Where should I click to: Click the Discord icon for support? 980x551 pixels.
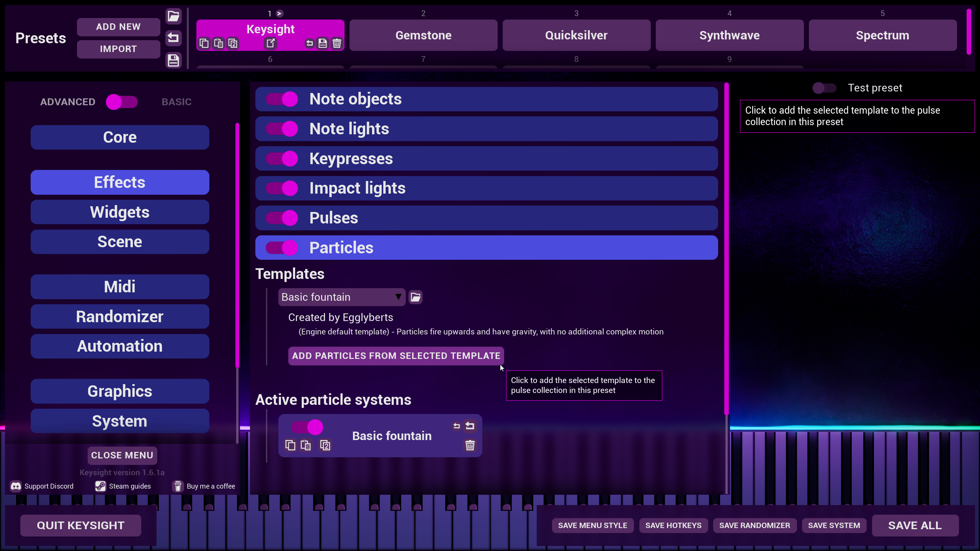16,486
